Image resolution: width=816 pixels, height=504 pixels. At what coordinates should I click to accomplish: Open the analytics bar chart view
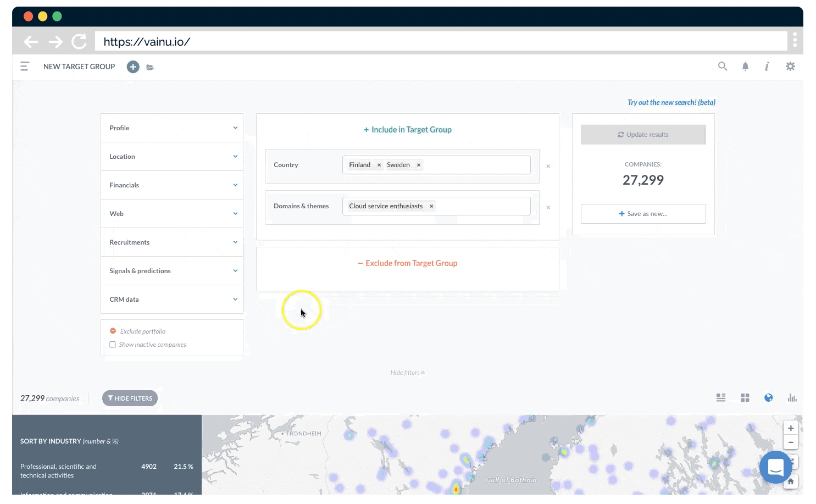792,397
